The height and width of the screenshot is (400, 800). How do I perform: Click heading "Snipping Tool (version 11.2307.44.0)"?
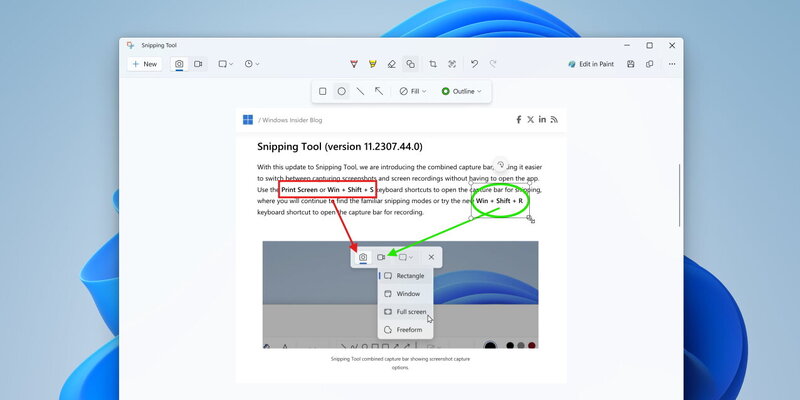340,147
